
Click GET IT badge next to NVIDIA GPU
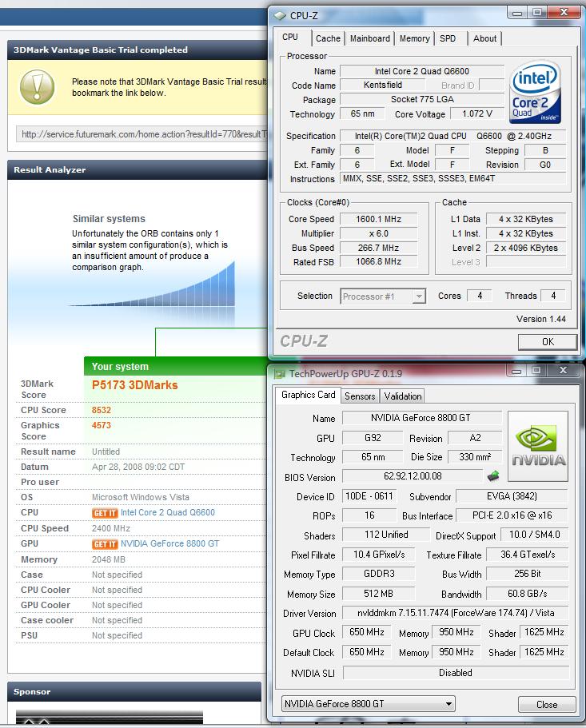tap(105, 544)
